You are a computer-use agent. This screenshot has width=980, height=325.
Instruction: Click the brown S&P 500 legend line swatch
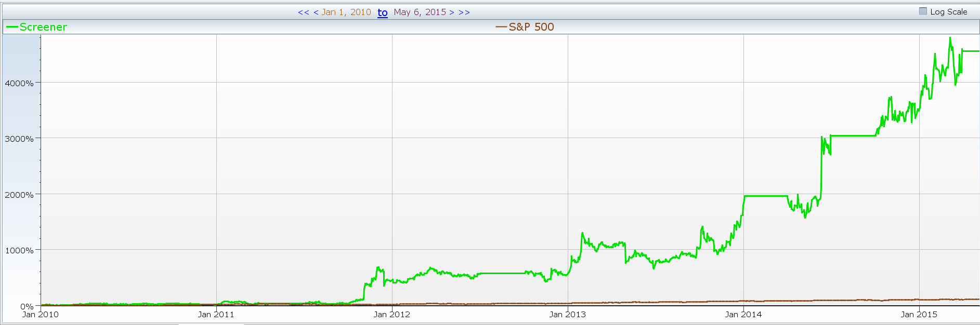[501, 27]
